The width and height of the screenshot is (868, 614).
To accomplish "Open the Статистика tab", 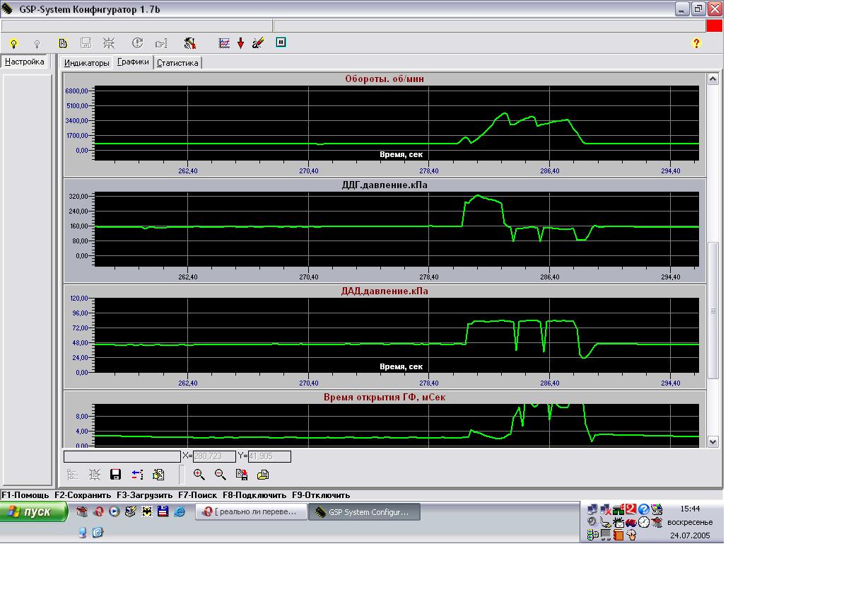I will coord(177,63).
